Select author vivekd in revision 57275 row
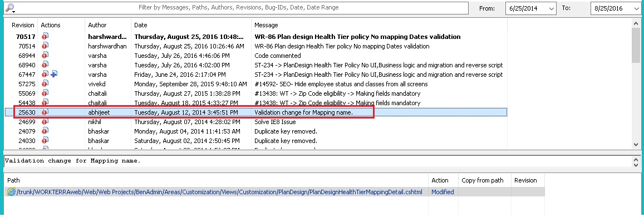The width and height of the screenshot is (644, 222). point(97,83)
